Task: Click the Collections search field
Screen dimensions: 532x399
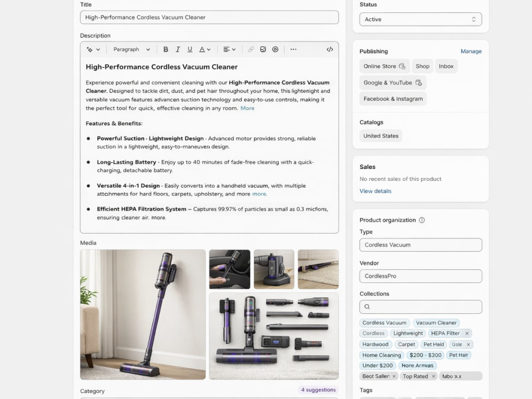Action: 420,307
